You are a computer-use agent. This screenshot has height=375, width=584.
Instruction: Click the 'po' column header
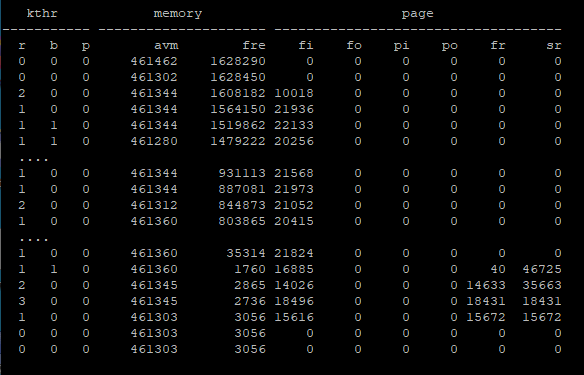450,46
